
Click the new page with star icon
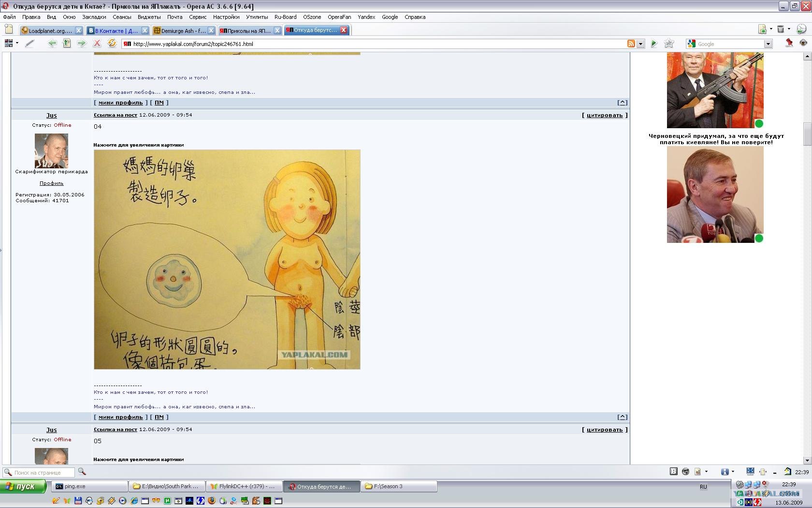pyautogui.click(x=762, y=30)
